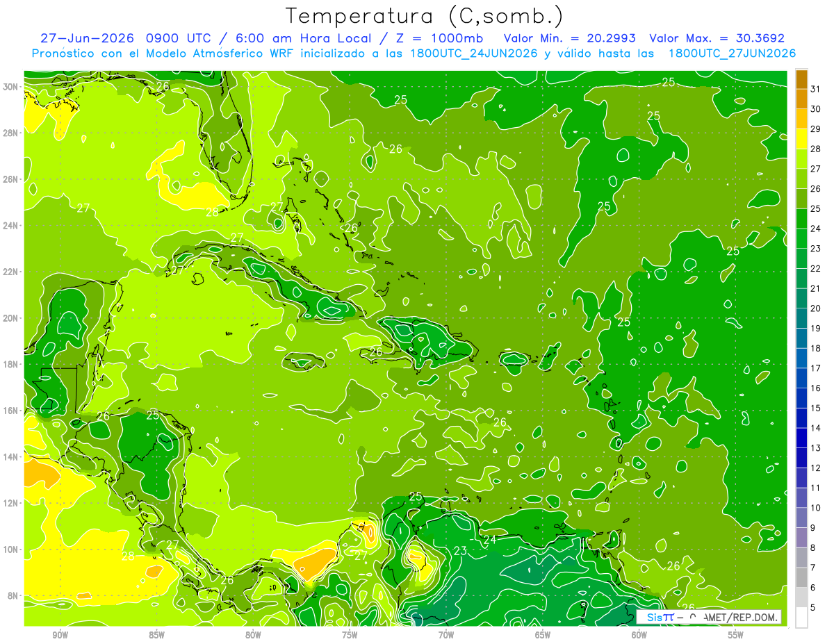Click the 75W longitude label
Screen dimensions: 834x644
coord(350,636)
